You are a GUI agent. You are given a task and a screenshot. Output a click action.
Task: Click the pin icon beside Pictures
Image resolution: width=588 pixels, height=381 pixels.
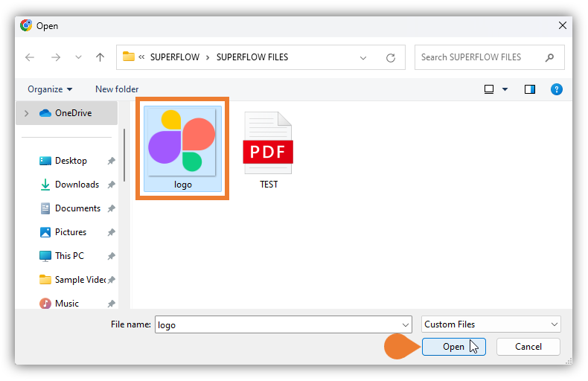(112, 232)
